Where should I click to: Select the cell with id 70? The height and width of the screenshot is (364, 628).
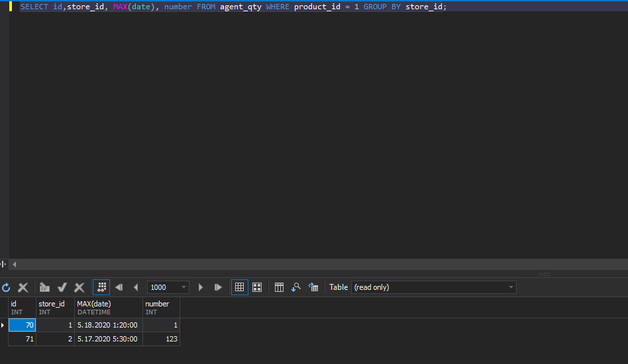(22, 325)
